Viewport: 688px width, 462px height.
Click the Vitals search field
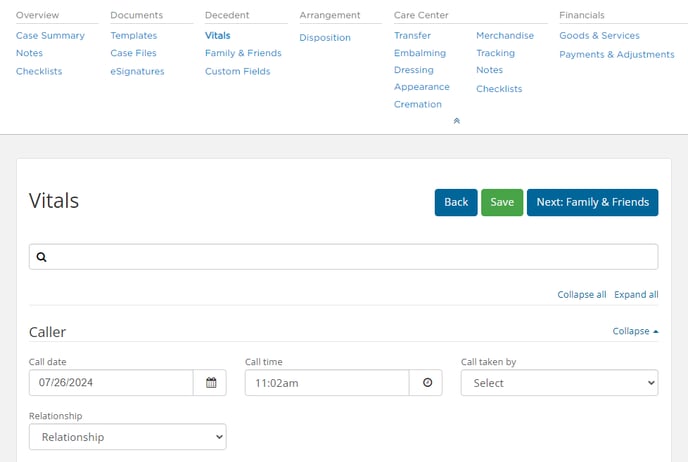coord(344,257)
